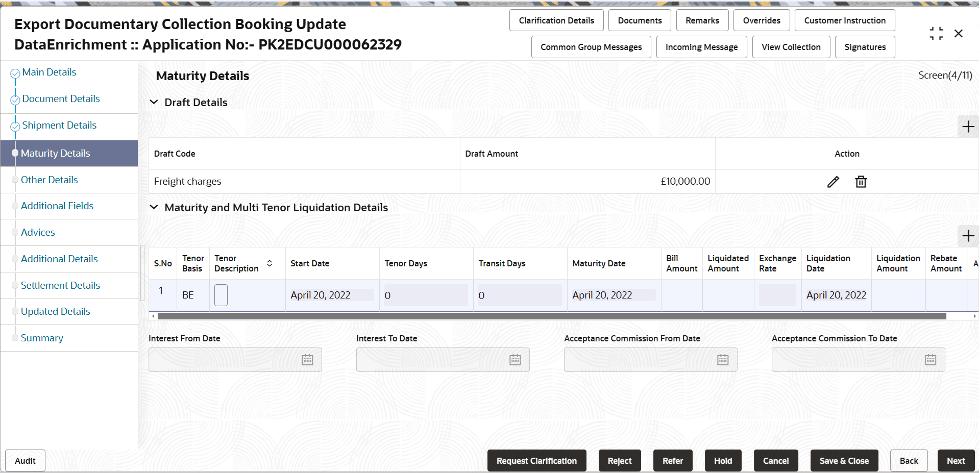Open Overrides
This screenshot has width=980, height=473.
pos(762,20)
